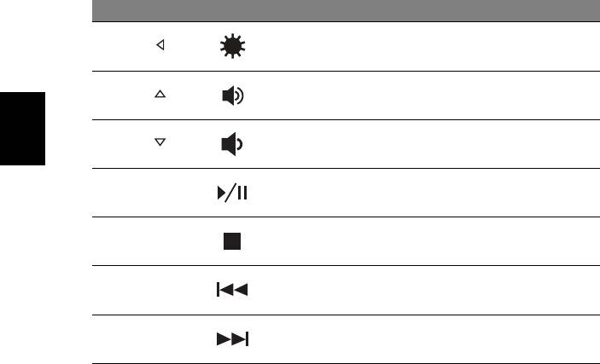
Task: Click the left-pointing triangle arrow
Action: (x=160, y=43)
